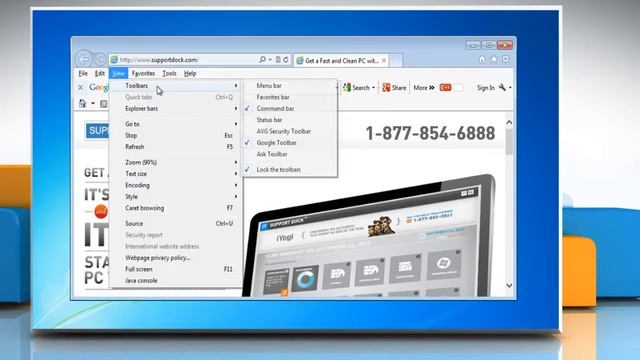Click Sign In on Google Toolbar
Image resolution: width=640 pixels, height=360 pixels.
click(x=486, y=87)
